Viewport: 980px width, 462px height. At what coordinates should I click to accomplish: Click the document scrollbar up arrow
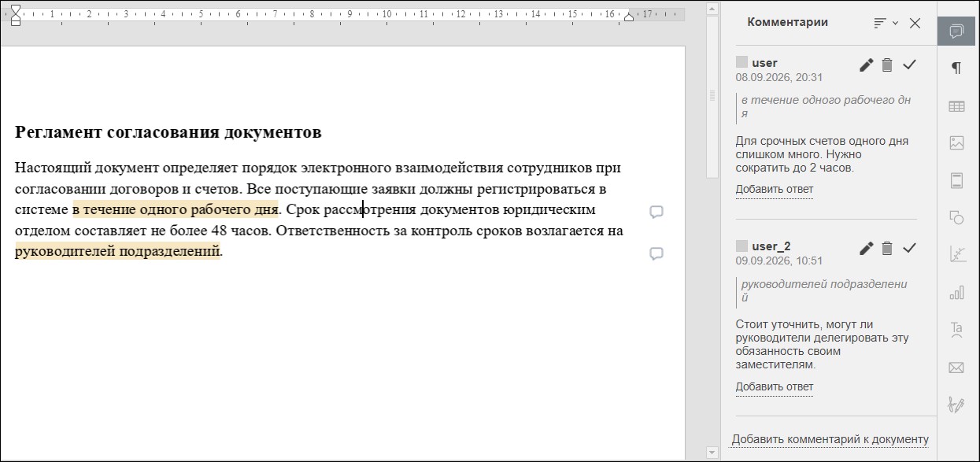pyautogui.click(x=712, y=9)
